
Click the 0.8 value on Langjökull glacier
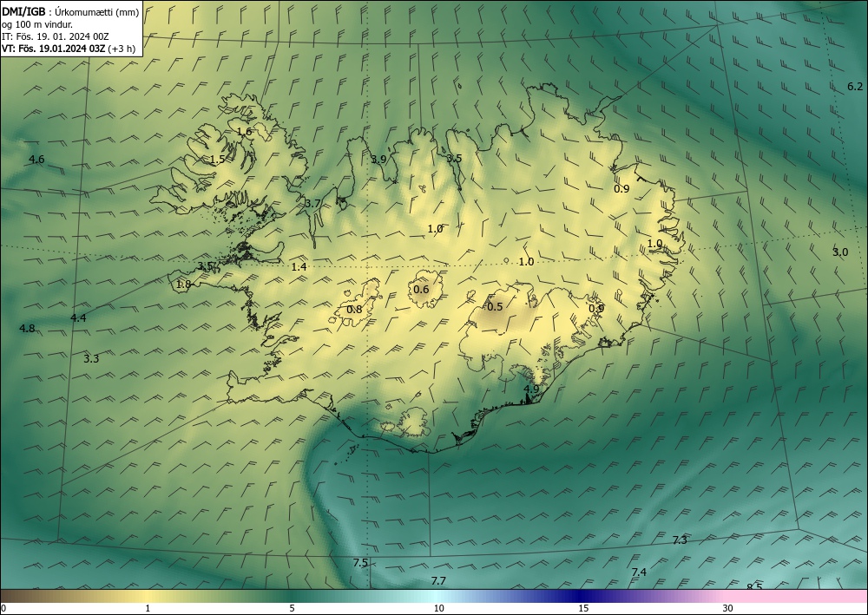[x=354, y=309]
